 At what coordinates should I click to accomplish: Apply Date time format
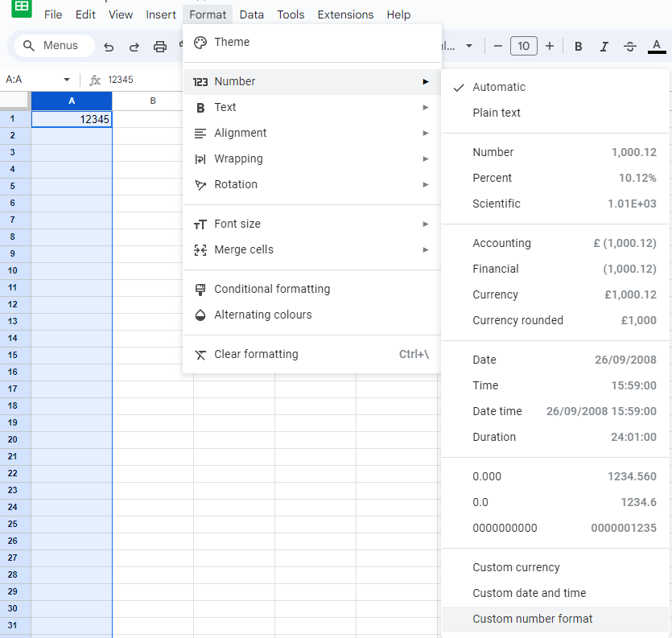click(555, 411)
